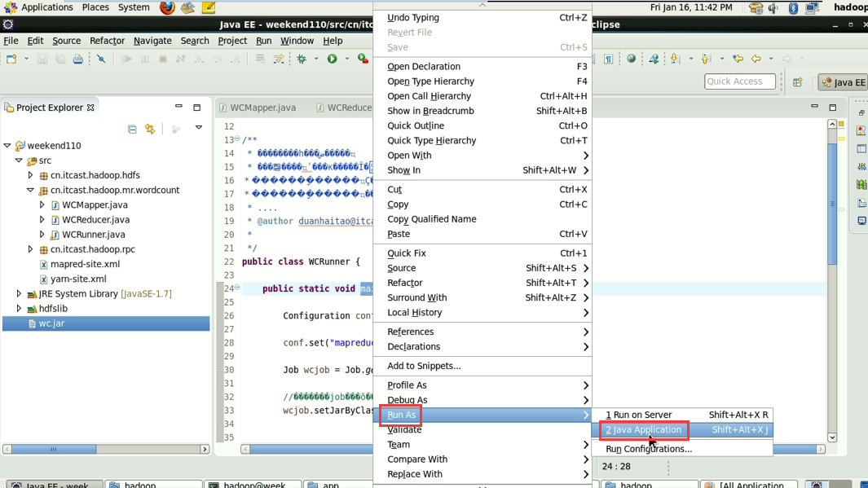
Task: Open the New wizard dropdown arrow
Action: (26, 59)
